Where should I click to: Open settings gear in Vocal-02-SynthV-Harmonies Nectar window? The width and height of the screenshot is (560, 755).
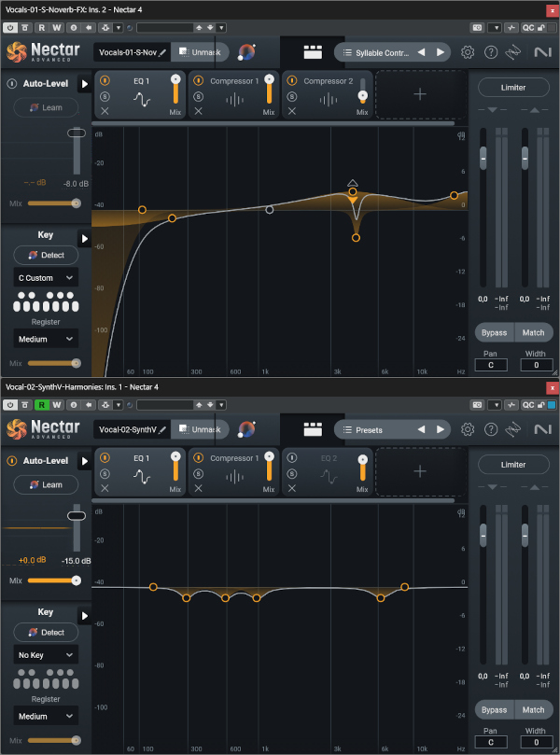tap(467, 429)
